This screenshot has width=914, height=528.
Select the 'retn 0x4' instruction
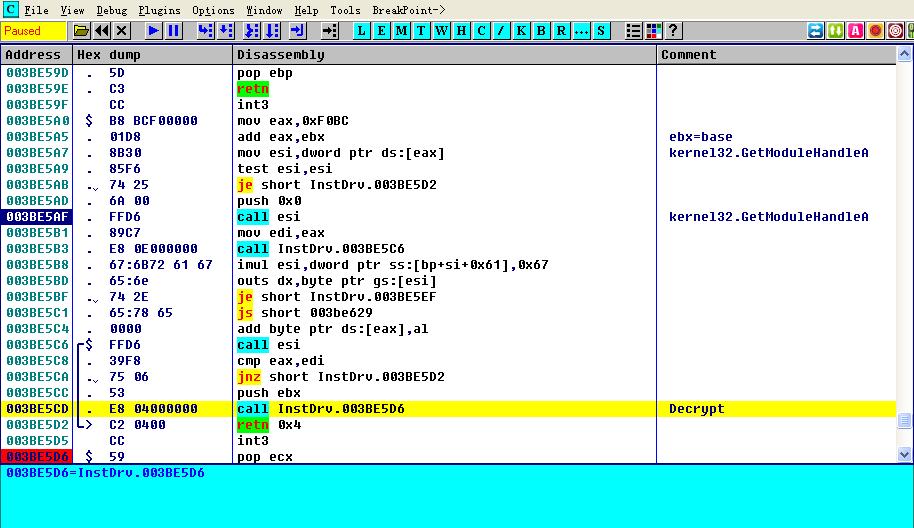(269, 424)
